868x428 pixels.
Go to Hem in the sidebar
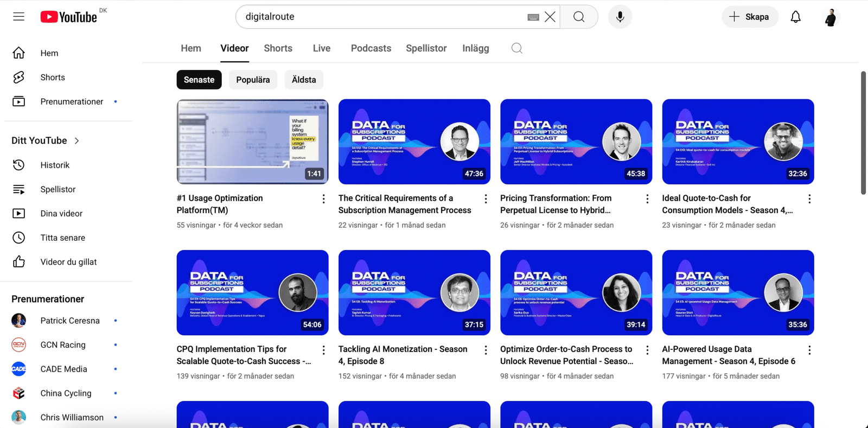pyautogui.click(x=68, y=53)
